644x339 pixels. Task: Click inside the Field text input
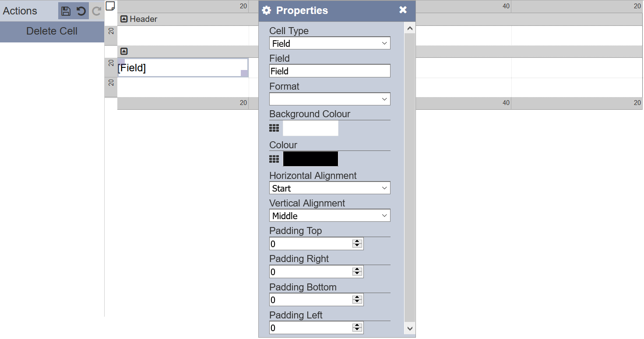(329, 70)
